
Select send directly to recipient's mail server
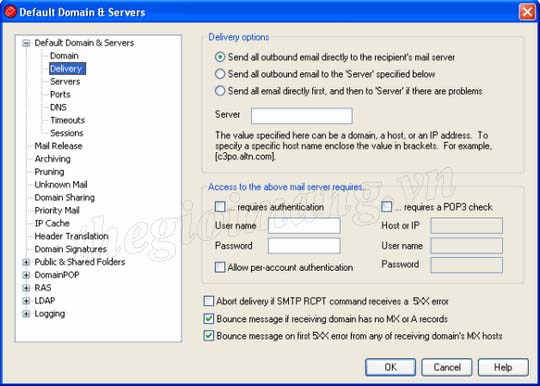point(220,57)
